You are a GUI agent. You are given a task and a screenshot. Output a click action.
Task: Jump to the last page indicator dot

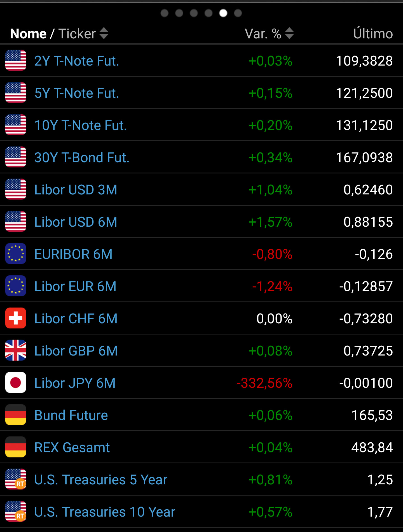coord(238,13)
